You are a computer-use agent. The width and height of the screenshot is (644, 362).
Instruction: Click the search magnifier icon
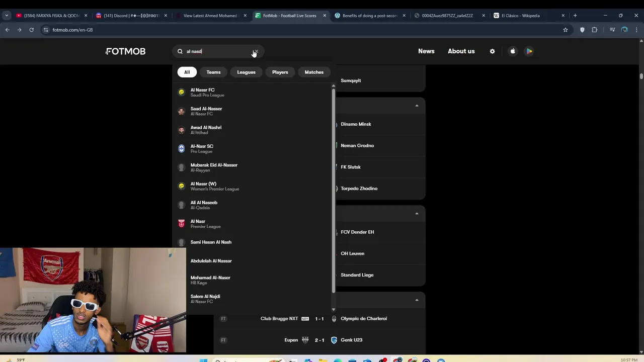coord(180,51)
